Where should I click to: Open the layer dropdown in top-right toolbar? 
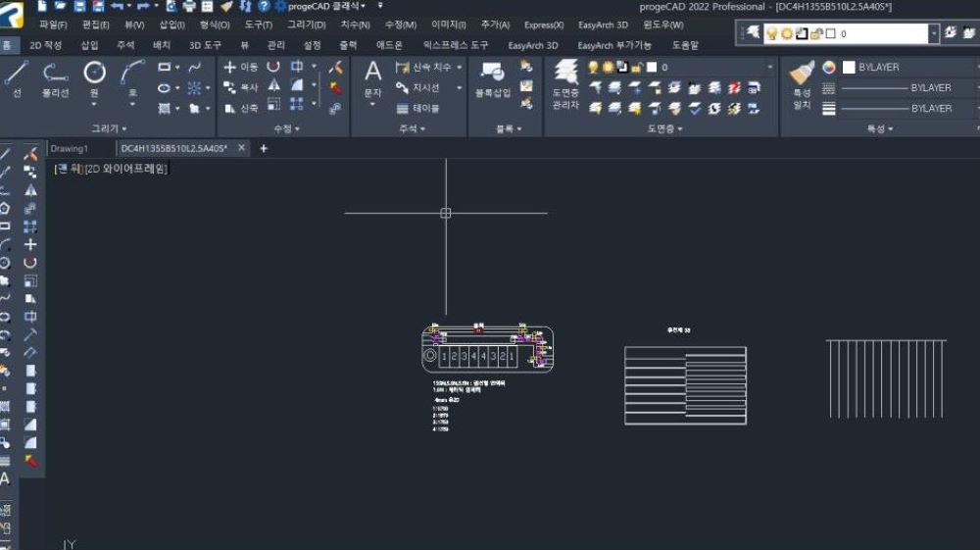[934, 33]
